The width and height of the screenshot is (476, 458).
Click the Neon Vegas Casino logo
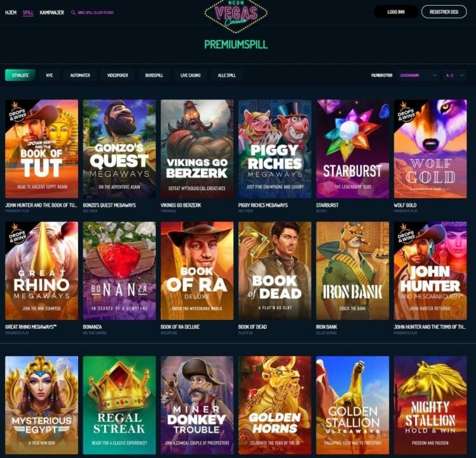coord(236,15)
